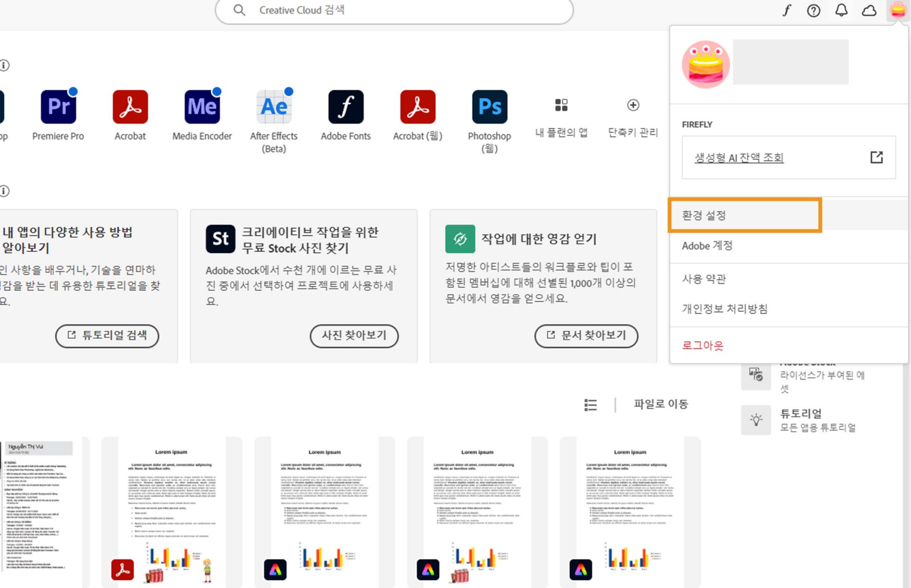The image size is (911, 588).
Task: Click the Adobe Fonts app icon
Action: point(346,107)
